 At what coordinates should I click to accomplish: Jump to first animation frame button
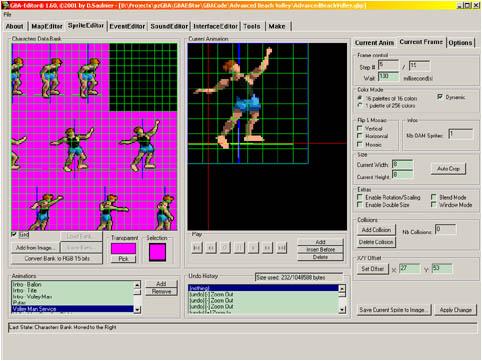(197, 248)
